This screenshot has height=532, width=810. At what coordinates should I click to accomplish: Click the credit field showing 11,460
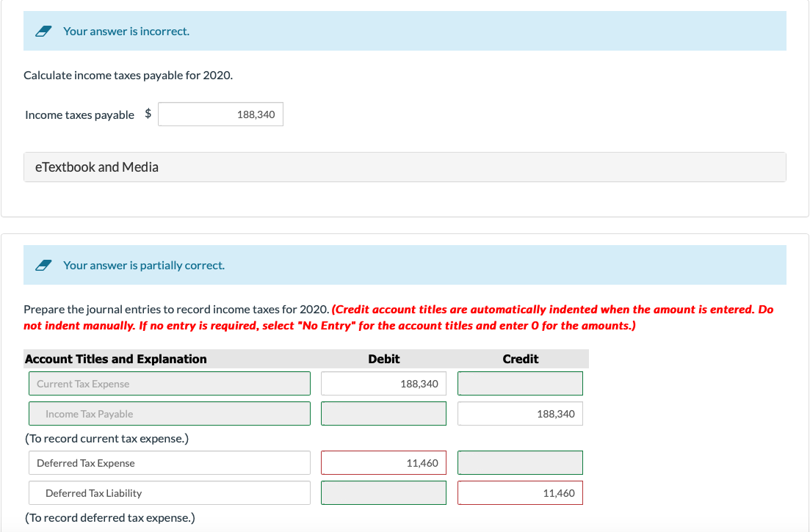tap(520, 492)
